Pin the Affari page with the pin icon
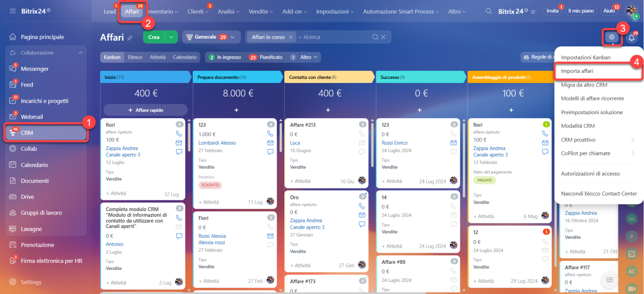 tap(130, 38)
